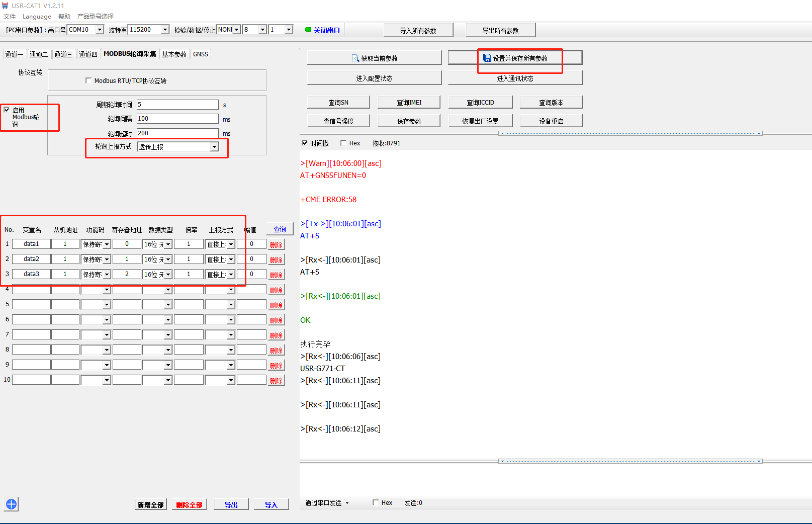Viewport: 812px width, 524px height.
Task: Click red delete icon for row 1
Action: coord(276,245)
